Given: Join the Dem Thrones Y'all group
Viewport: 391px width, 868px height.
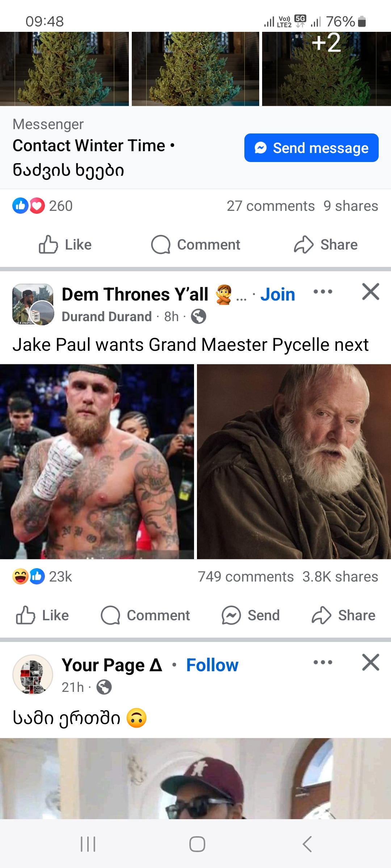Looking at the screenshot, I should 277,294.
